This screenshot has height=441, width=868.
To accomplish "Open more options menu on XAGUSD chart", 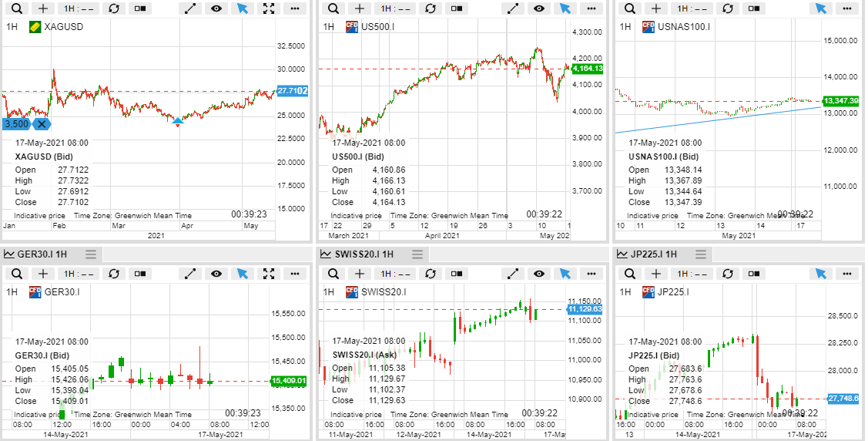I will 294,8.
